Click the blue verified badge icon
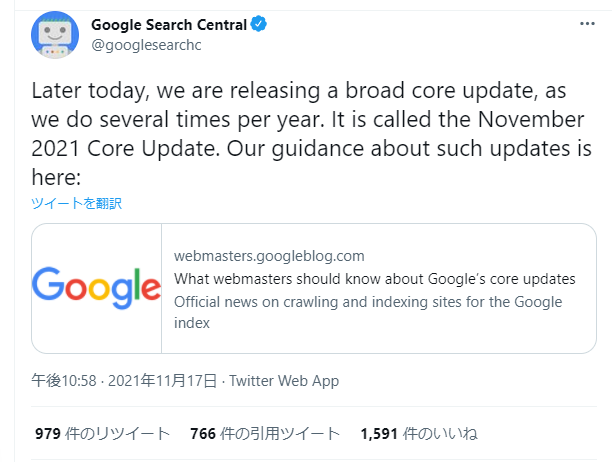Viewport: 612px width, 462px height. click(258, 24)
